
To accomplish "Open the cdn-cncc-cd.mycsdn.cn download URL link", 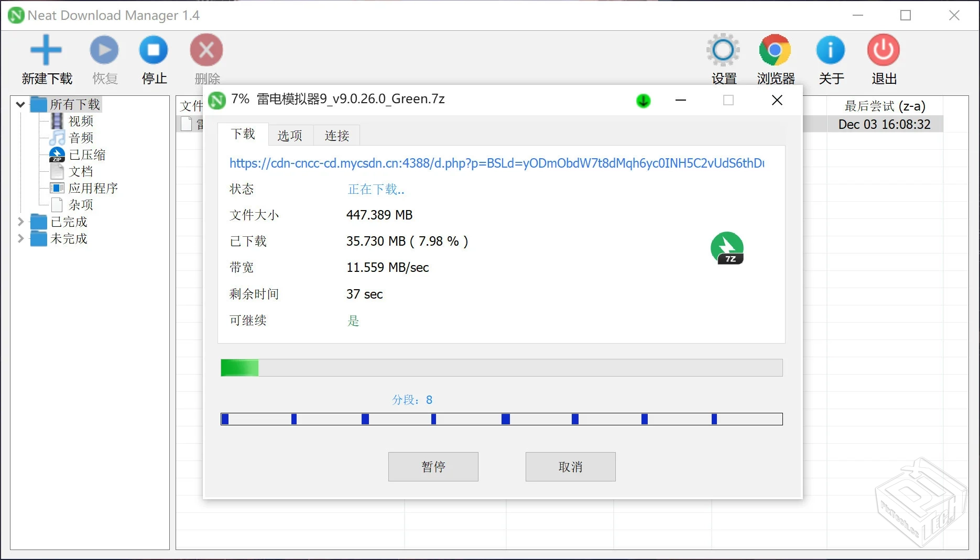I will (496, 163).
